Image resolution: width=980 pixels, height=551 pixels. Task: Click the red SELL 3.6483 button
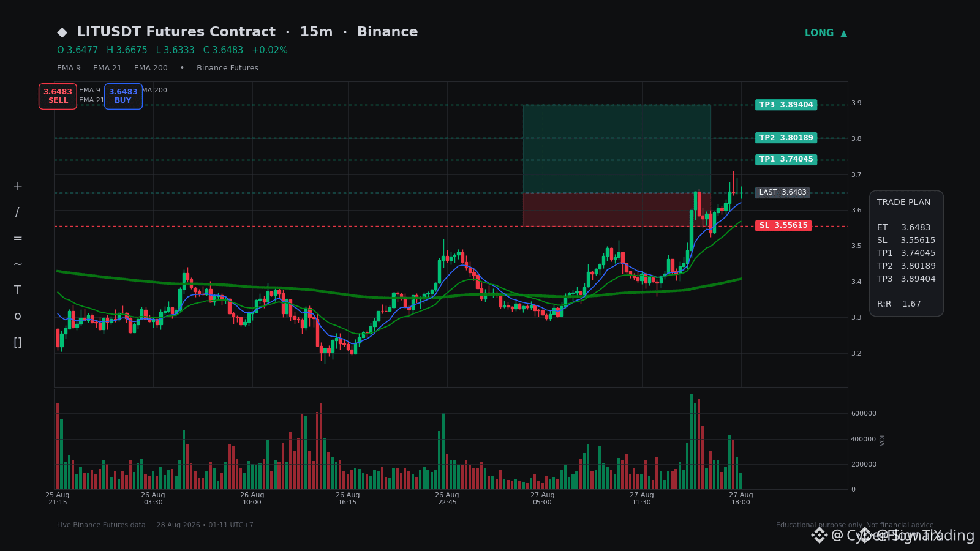58,96
